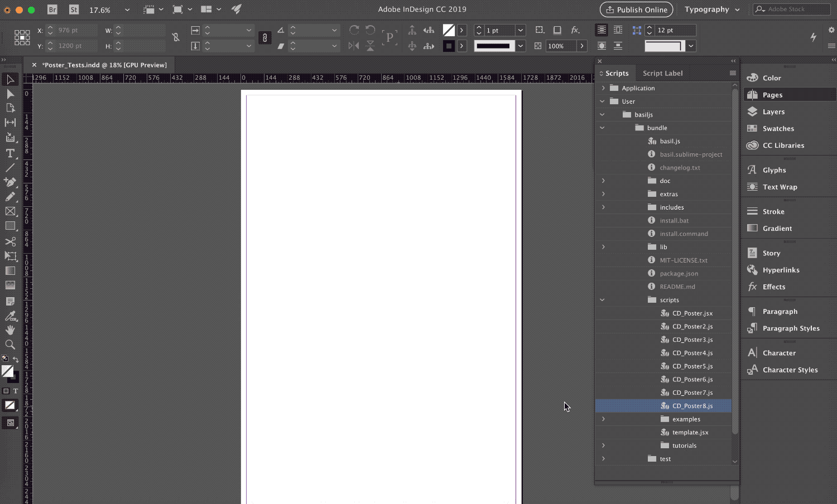Toggle constrain scaling proportions link
837x504 pixels.
(x=264, y=37)
